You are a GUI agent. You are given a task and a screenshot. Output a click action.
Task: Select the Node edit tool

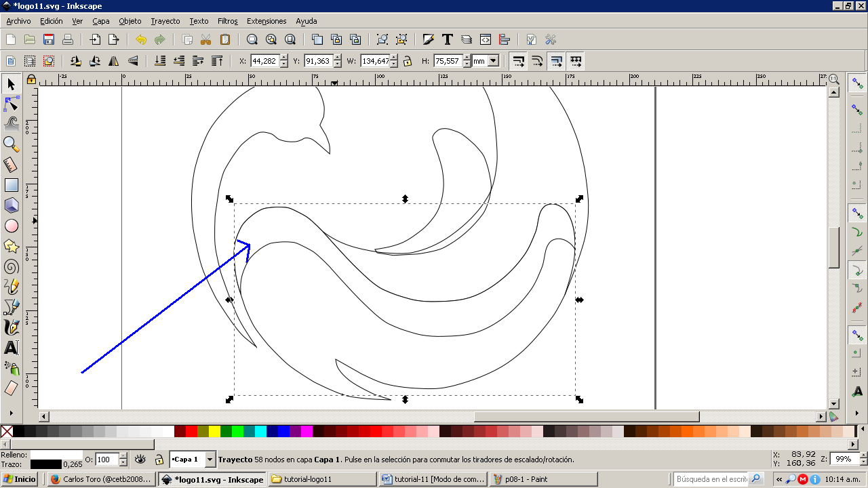(x=11, y=104)
